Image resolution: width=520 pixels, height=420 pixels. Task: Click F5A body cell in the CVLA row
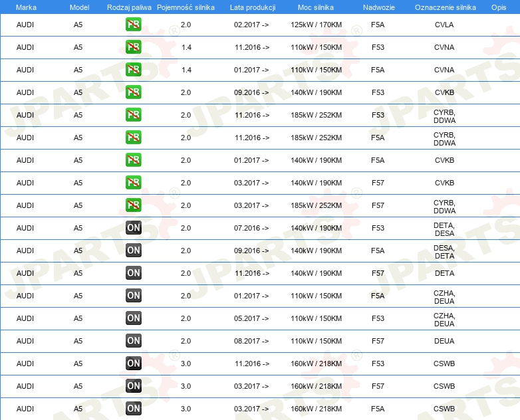378,25
